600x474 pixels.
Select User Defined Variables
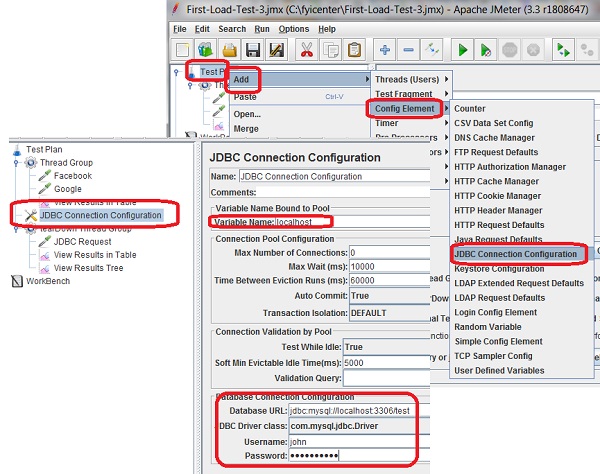pos(522,370)
